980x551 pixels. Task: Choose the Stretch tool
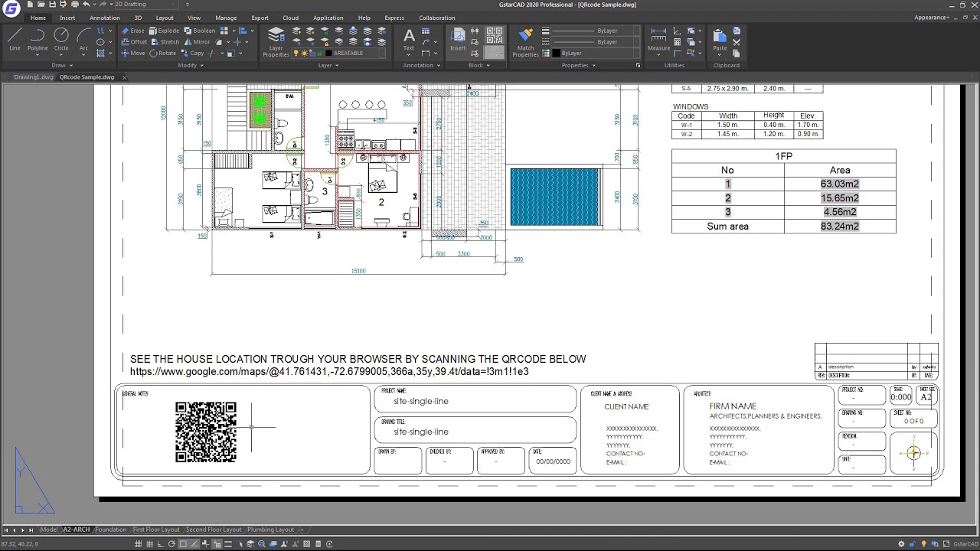[x=165, y=42]
